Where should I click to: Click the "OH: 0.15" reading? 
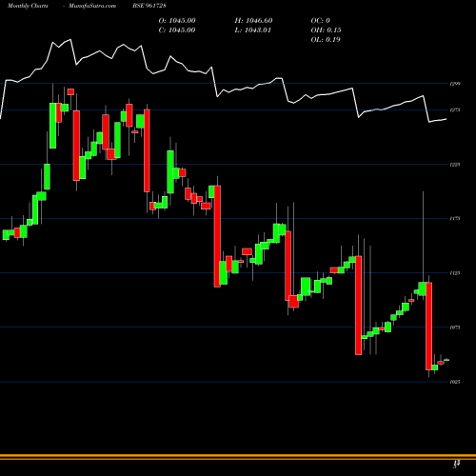click(x=326, y=30)
